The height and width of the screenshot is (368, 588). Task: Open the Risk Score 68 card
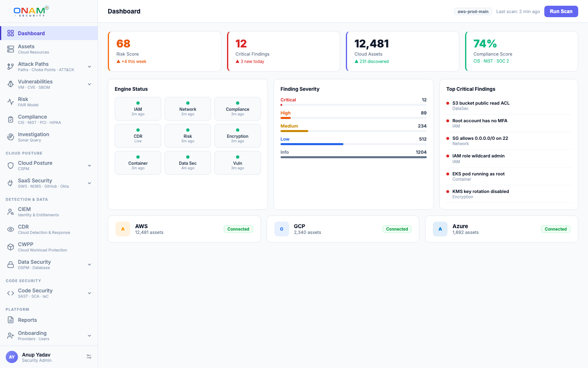click(x=165, y=52)
